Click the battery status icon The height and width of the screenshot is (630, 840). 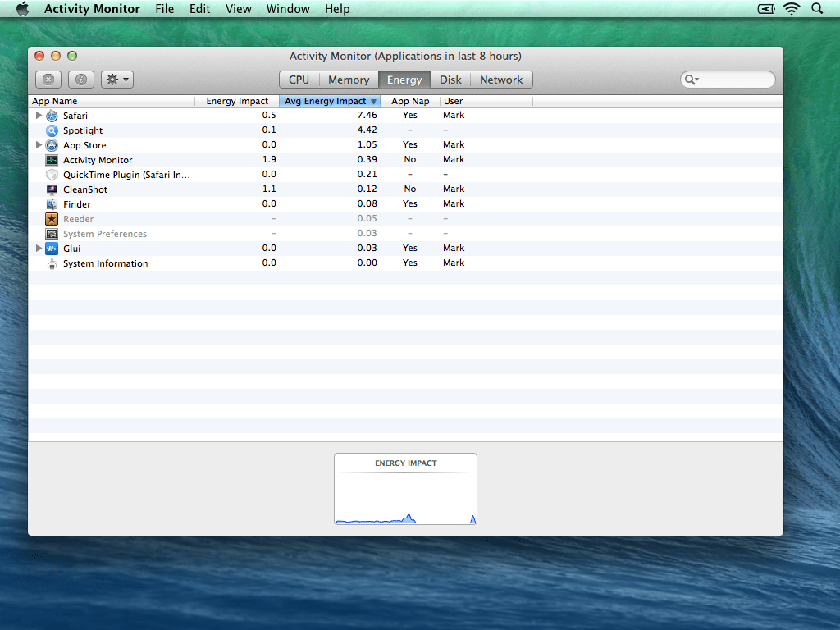tap(766, 8)
